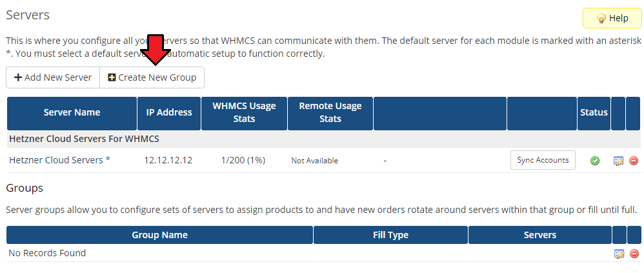Viewport: 644px width, 273px height.
Task: Click 'Hetzner Cloud Servers For WHMCS' group row
Action: (x=324, y=139)
